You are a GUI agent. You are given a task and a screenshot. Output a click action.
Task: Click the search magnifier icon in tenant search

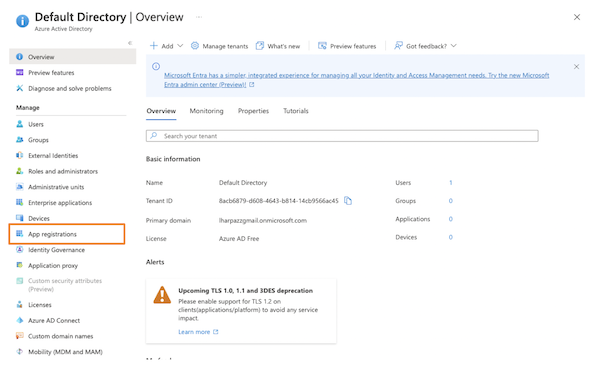coord(154,135)
